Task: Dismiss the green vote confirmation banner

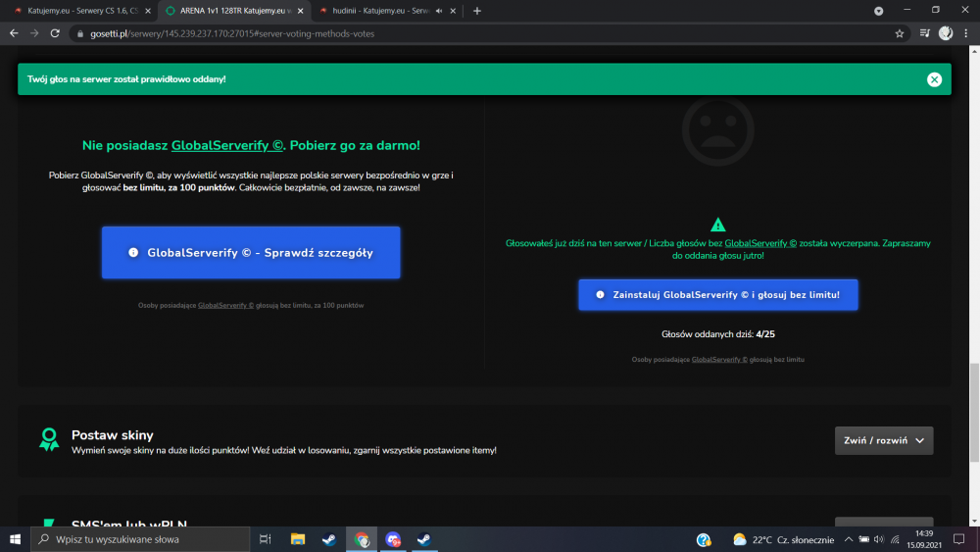Action: pyautogui.click(x=934, y=79)
